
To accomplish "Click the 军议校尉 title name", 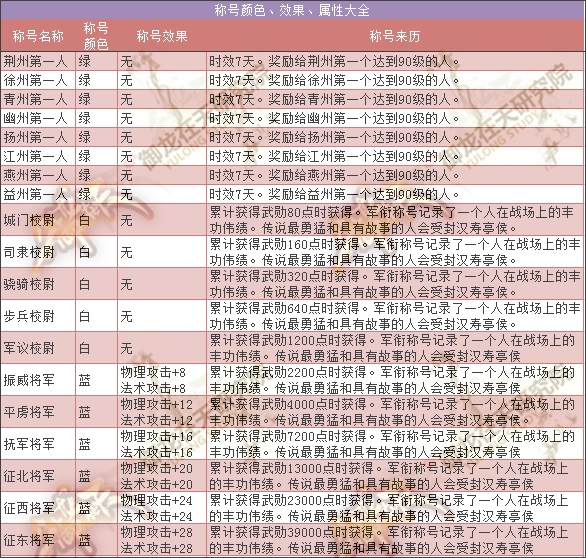I will click(29, 348).
